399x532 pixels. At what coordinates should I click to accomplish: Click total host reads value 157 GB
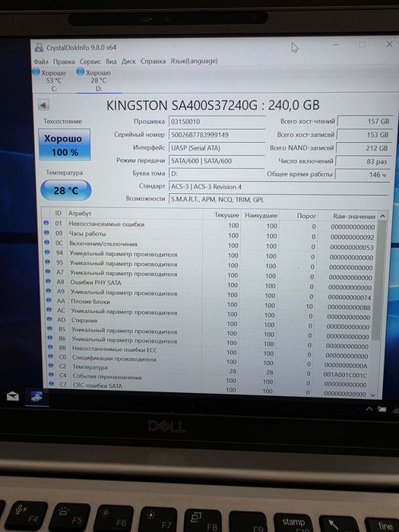[364, 121]
